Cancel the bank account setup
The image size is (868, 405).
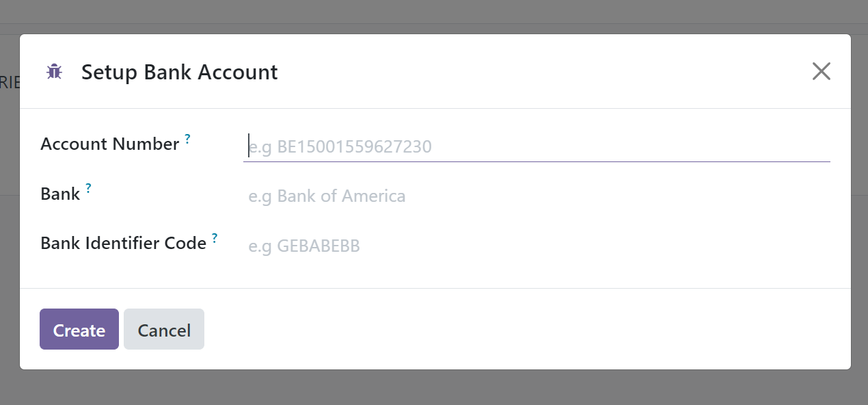[x=164, y=329]
